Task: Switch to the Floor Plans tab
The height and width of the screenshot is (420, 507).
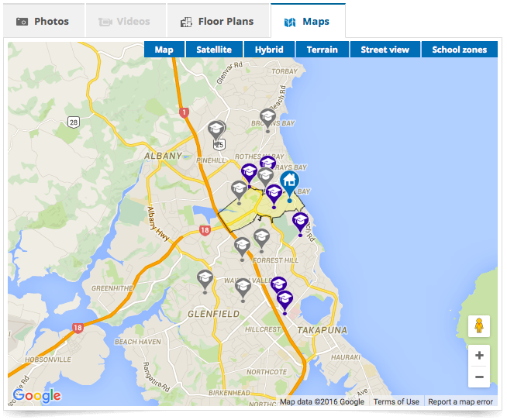Action: [219, 22]
